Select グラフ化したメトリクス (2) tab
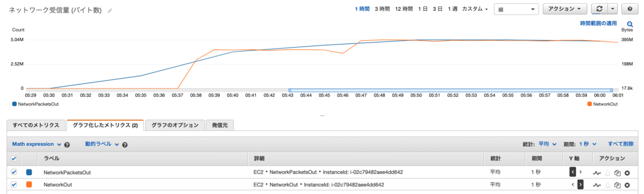644x194 pixels. point(105,125)
